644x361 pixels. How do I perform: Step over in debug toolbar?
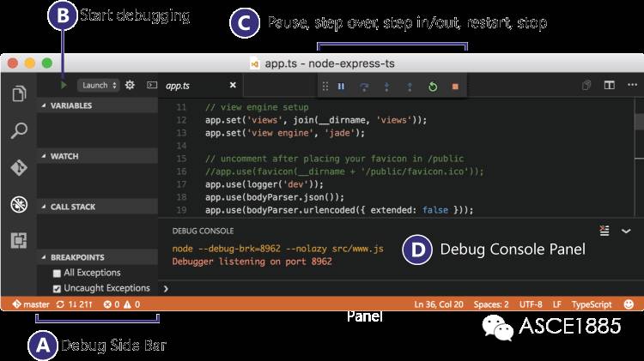coord(364,87)
